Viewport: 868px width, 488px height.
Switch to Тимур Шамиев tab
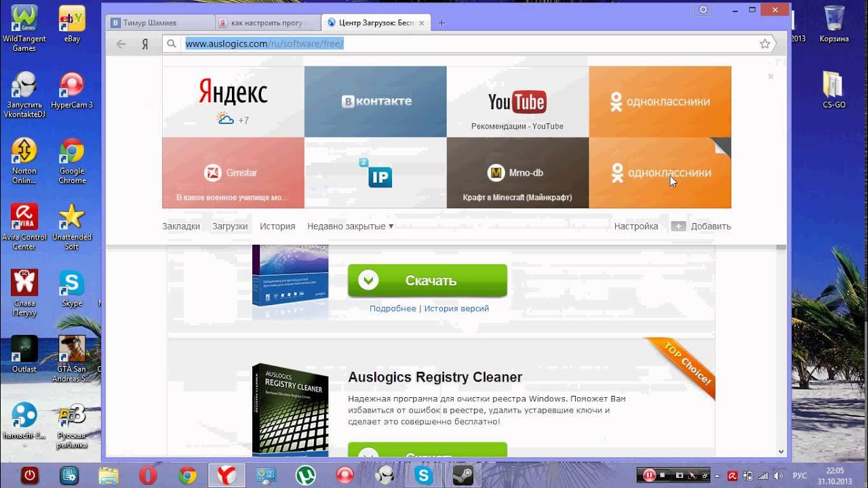[x=161, y=23]
